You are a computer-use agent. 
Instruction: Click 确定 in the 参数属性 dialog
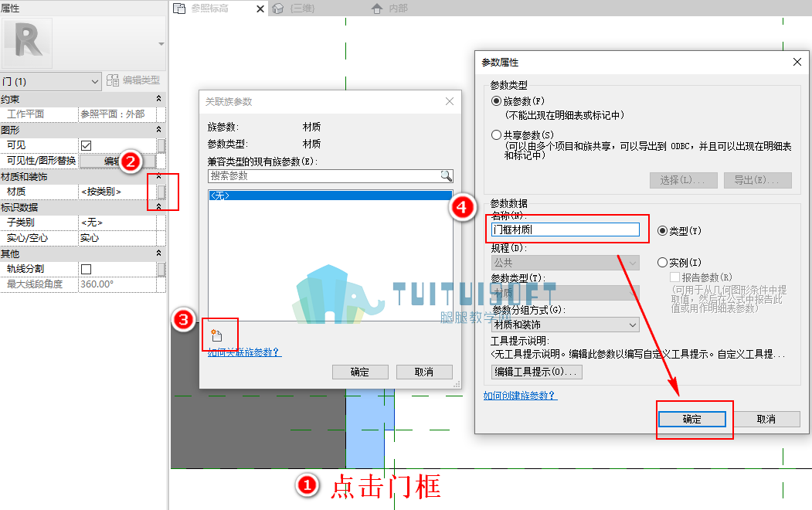pyautogui.click(x=691, y=419)
